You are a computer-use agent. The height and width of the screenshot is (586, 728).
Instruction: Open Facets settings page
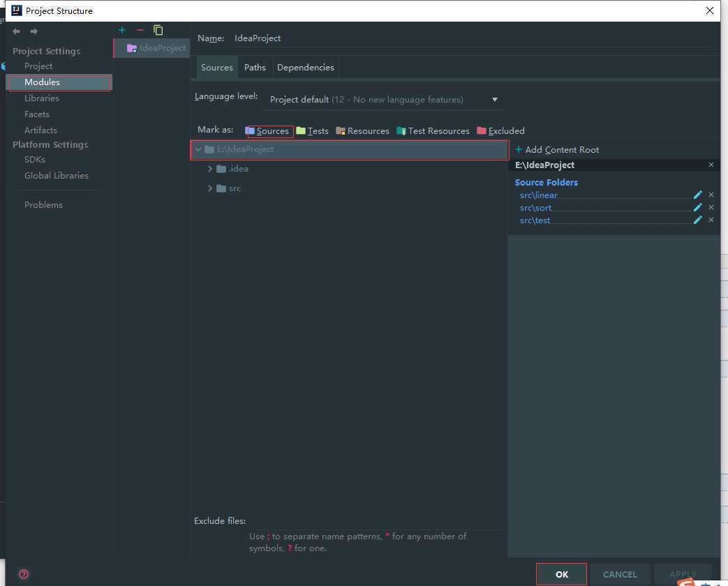point(37,114)
